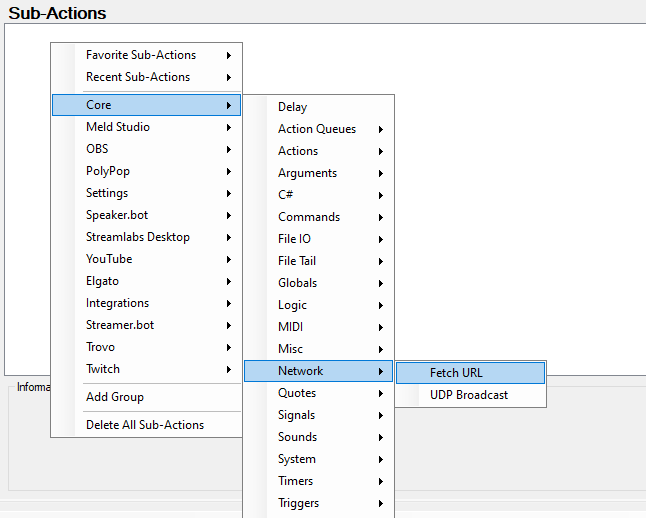Screen dimensions: 646x518
Task: Click Delay in Core submenu
Action: (x=293, y=107)
